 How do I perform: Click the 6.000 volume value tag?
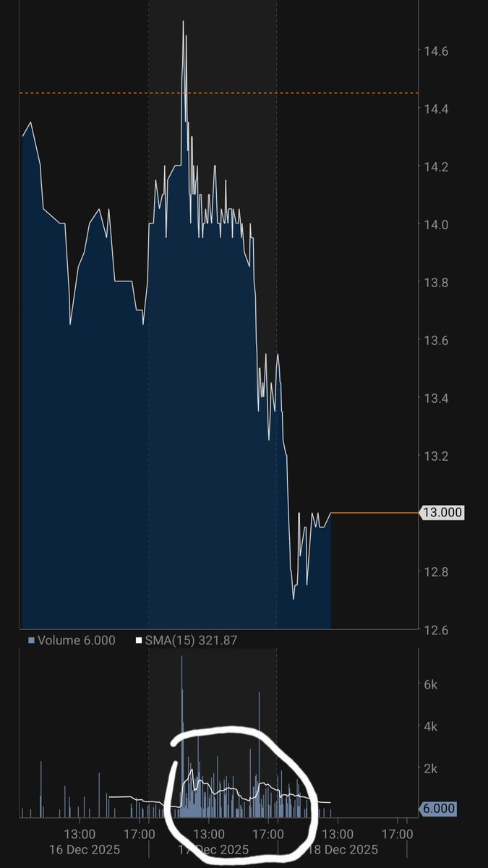[438, 809]
